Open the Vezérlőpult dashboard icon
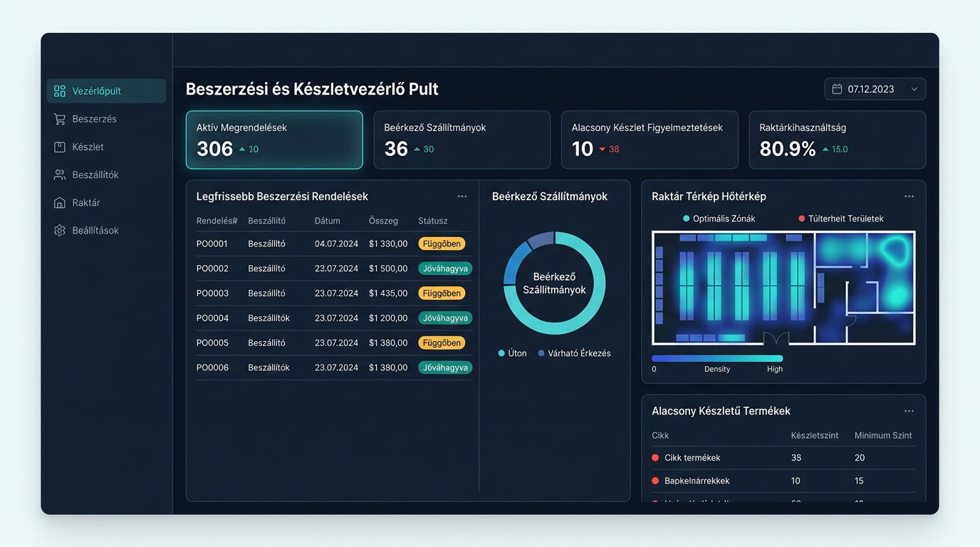The height and width of the screenshot is (547, 980). click(60, 91)
